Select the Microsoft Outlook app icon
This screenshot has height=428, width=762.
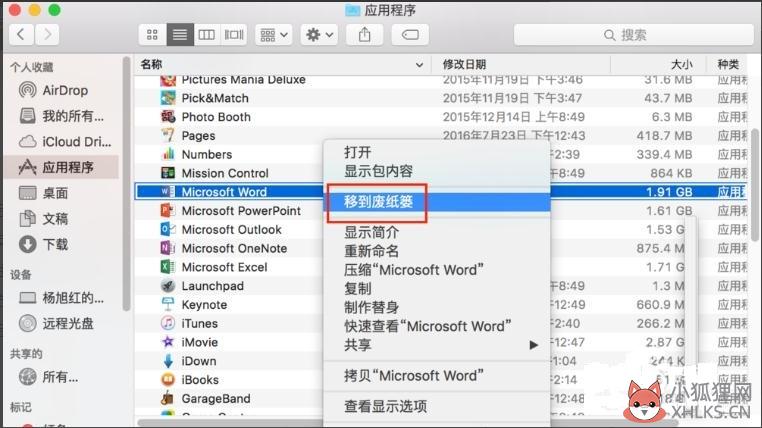tap(168, 229)
